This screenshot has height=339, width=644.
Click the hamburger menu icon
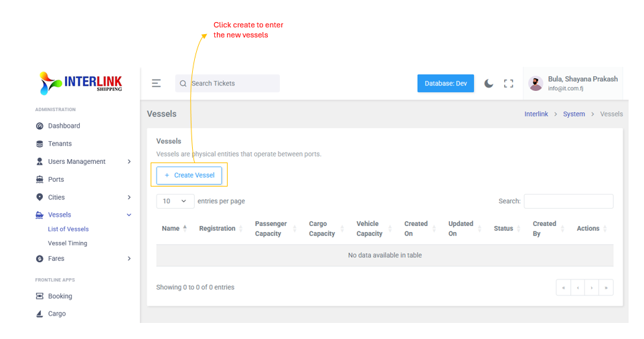tap(156, 84)
